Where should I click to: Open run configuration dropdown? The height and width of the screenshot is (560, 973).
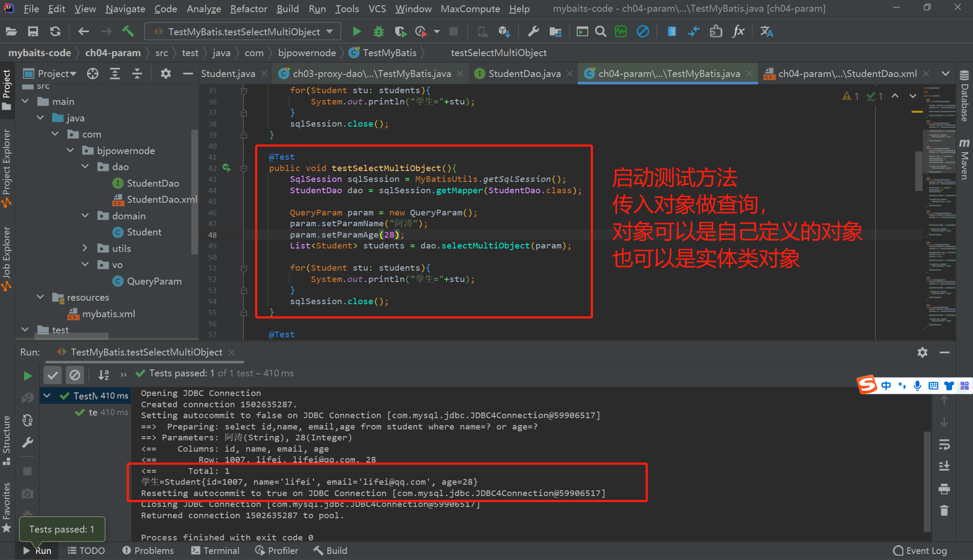(x=330, y=31)
